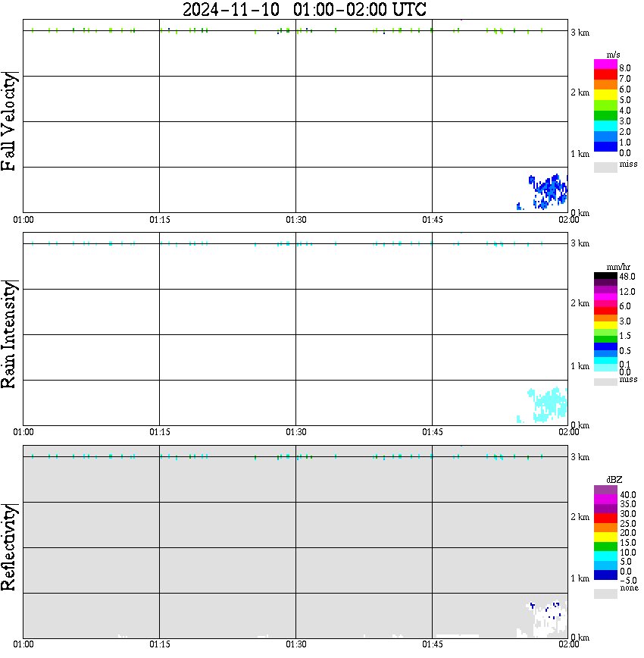Click the 2 km label on the Rain Intensity plot
This screenshot has height=658, width=644.
click(580, 303)
